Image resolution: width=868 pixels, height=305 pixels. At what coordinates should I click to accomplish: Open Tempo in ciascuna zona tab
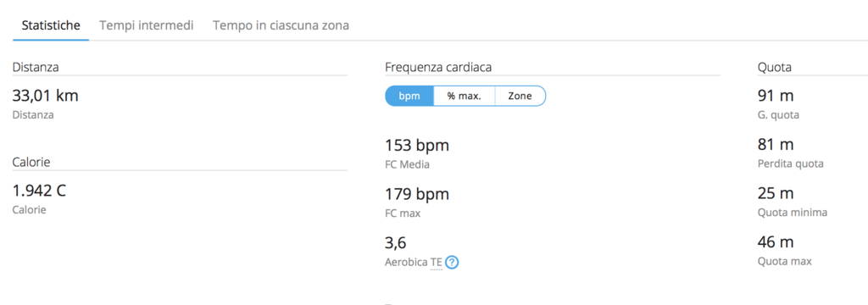tap(281, 25)
